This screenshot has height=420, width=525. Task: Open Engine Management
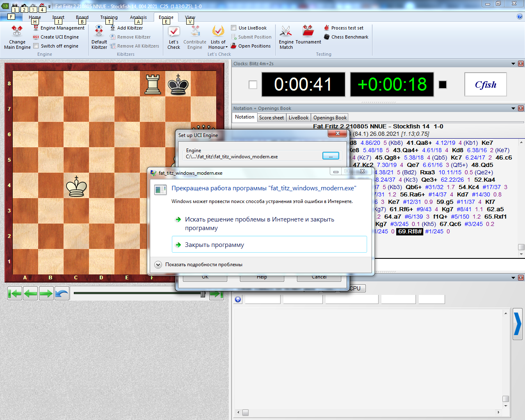(59, 28)
